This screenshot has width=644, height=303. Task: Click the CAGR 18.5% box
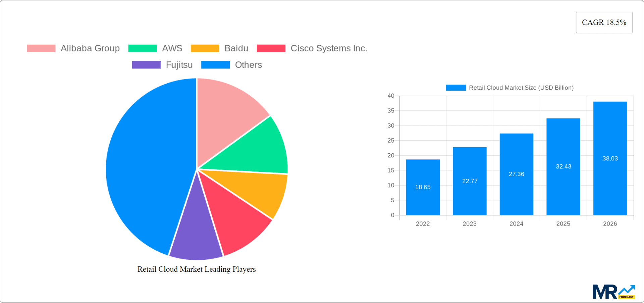pyautogui.click(x=604, y=22)
